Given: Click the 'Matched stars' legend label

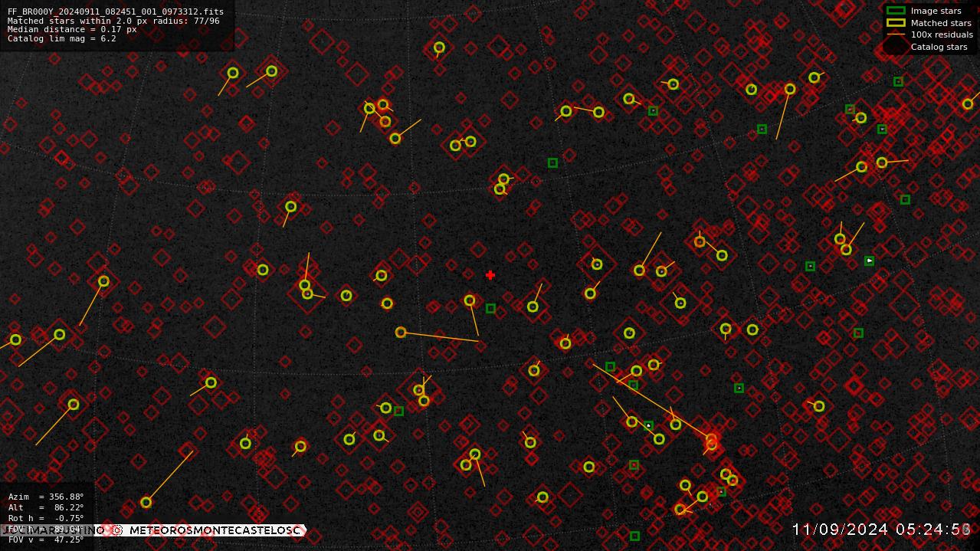Looking at the screenshot, I should [941, 23].
